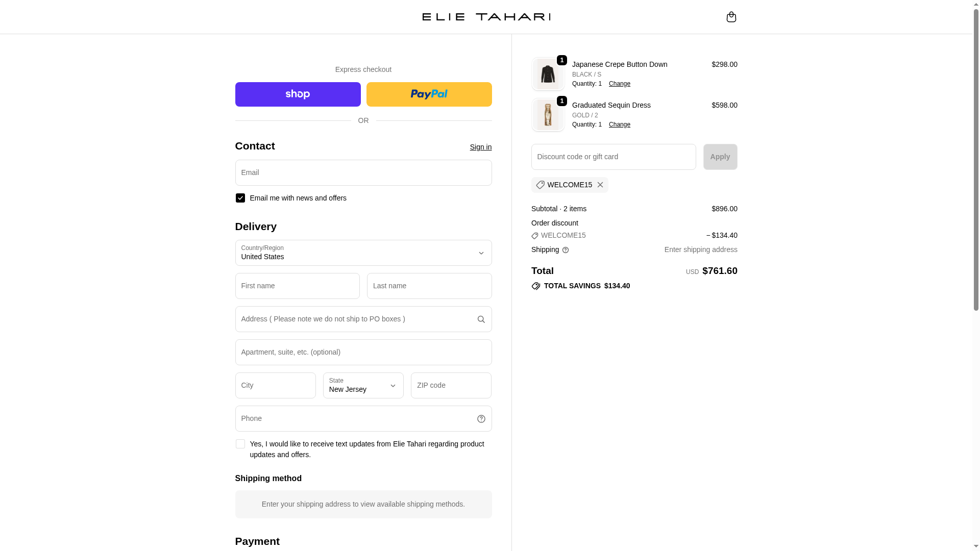Viewport: 980px width, 551px height.
Task: Focus the Email input field
Action: click(363, 172)
